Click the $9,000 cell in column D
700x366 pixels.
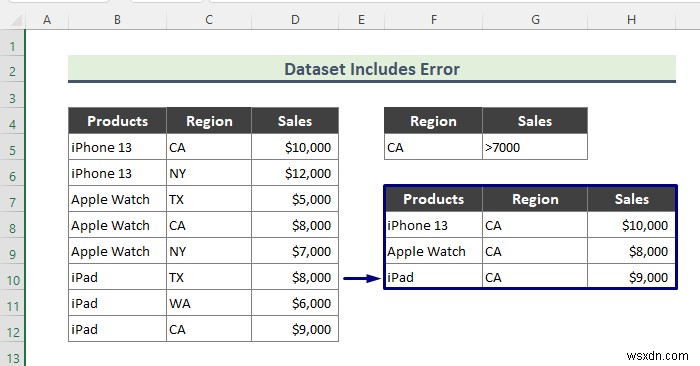tap(295, 329)
